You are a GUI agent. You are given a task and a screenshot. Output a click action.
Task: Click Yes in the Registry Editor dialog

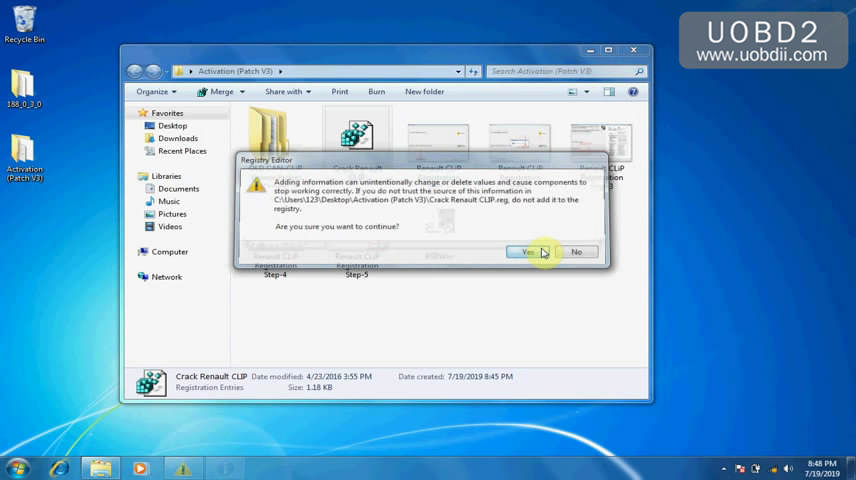(x=527, y=252)
